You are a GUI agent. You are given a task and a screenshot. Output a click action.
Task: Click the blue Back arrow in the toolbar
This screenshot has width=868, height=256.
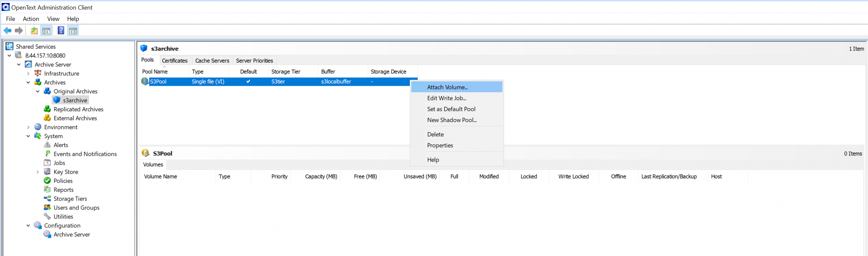pyautogui.click(x=7, y=30)
